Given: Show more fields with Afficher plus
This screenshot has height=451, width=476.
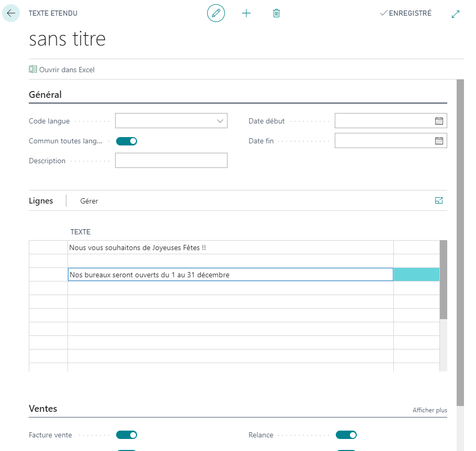Looking at the screenshot, I should (x=429, y=410).
